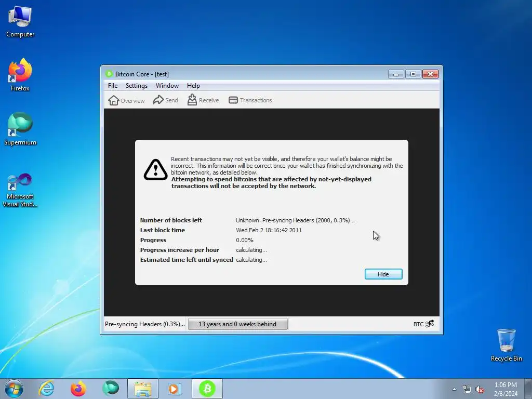Screen dimensions: 532x399
Task: Open Windows Media Player from the taskbar
Action: click(x=175, y=389)
